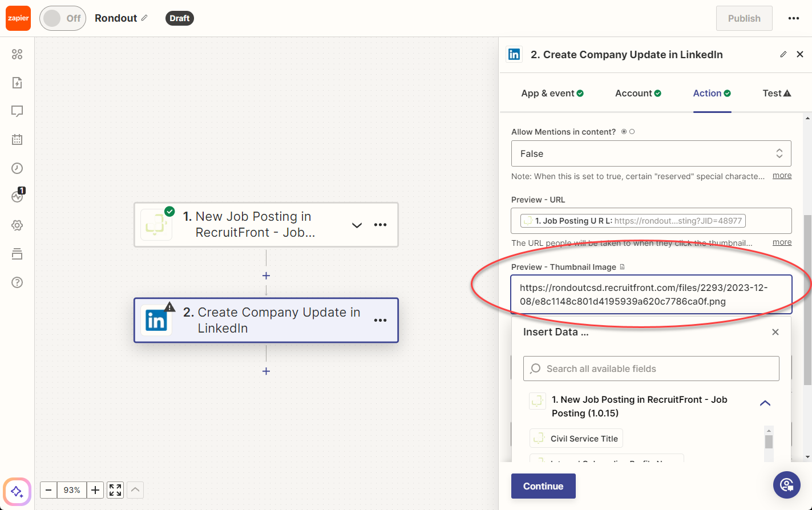Select first radio next to Allow Mentions
The height and width of the screenshot is (510, 812).
tap(624, 132)
